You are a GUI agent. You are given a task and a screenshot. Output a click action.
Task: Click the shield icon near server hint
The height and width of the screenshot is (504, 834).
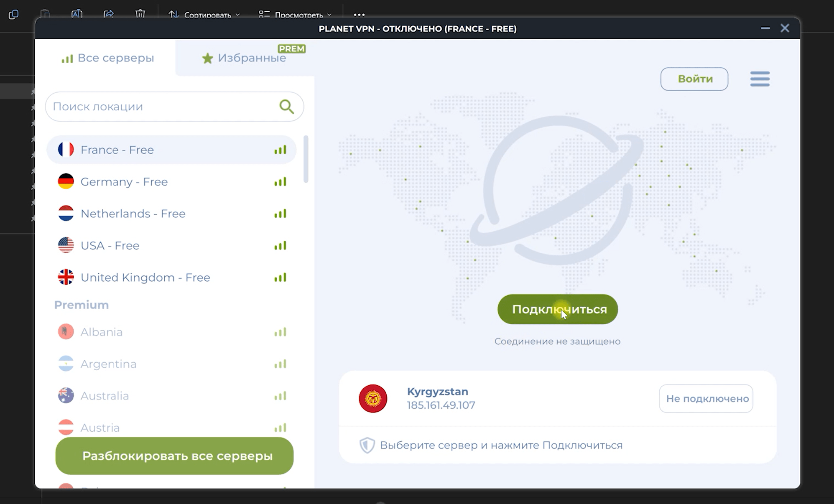pos(367,445)
